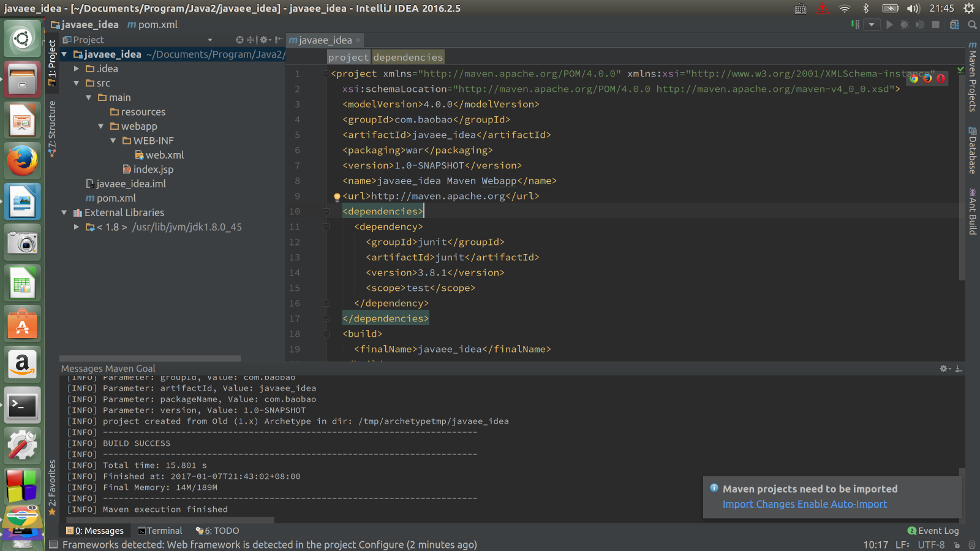
Task: Open the Project Structure icon
Action: (x=954, y=24)
